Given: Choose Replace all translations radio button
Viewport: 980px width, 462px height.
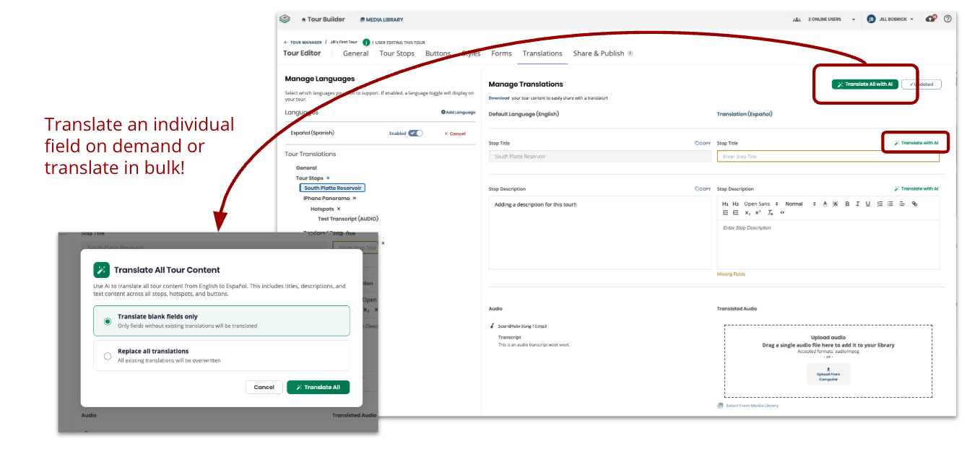Looking at the screenshot, I should point(108,356).
